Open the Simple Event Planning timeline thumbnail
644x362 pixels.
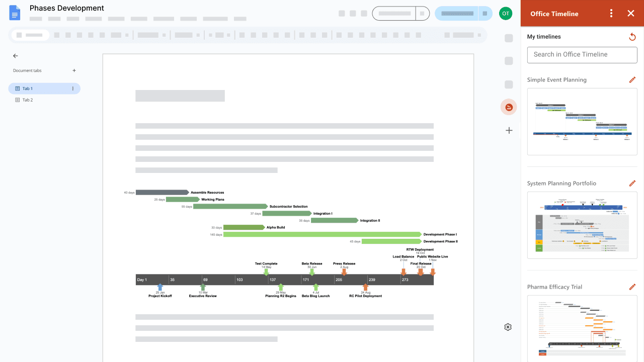click(582, 121)
